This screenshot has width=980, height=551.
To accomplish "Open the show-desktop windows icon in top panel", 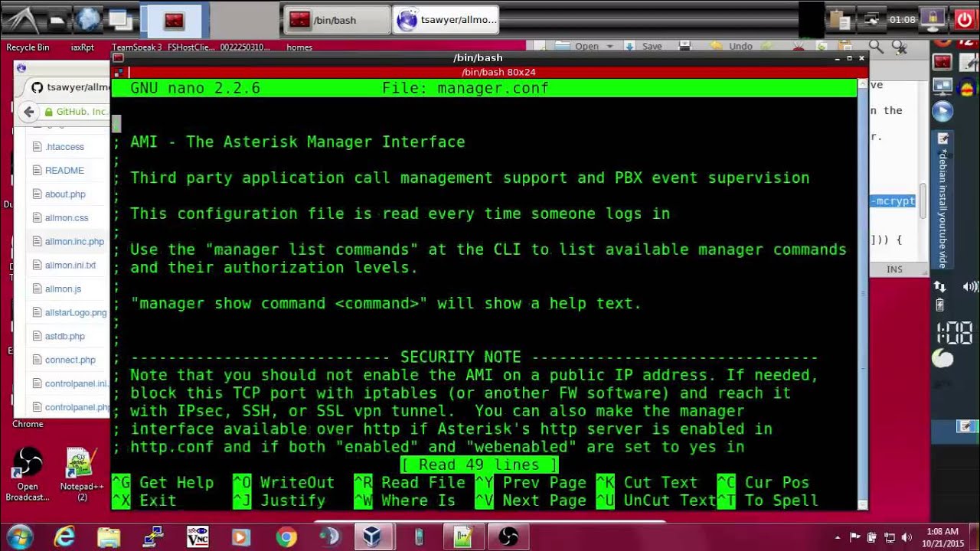I will [x=119, y=19].
